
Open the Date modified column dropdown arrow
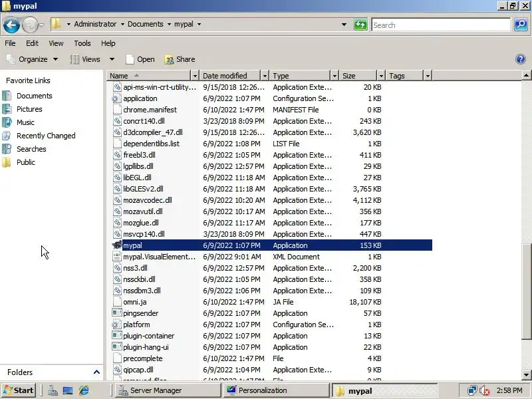265,76
